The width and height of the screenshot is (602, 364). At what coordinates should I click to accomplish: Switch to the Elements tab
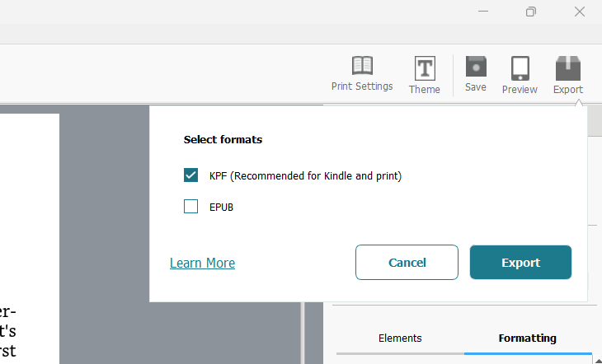coord(400,338)
